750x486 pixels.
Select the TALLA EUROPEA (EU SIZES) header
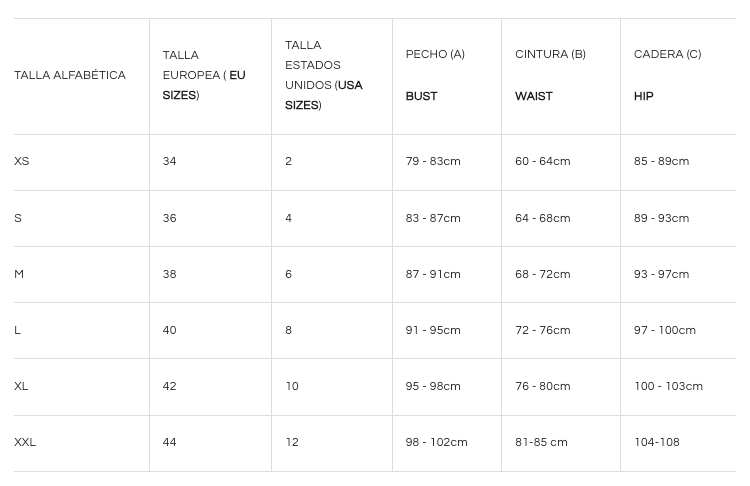[204, 76]
